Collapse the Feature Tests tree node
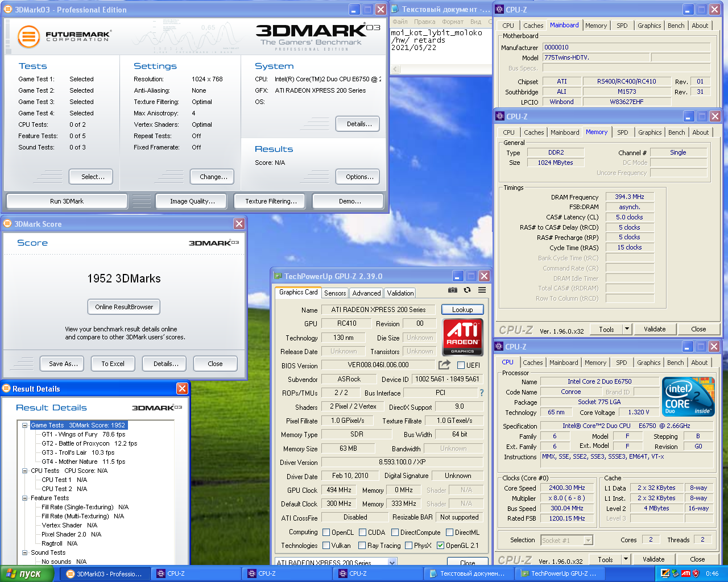The height and width of the screenshot is (582, 728). point(25,498)
